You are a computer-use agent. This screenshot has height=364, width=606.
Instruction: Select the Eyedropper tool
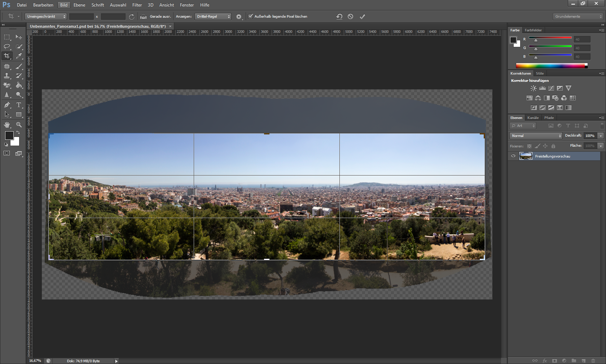tap(19, 56)
